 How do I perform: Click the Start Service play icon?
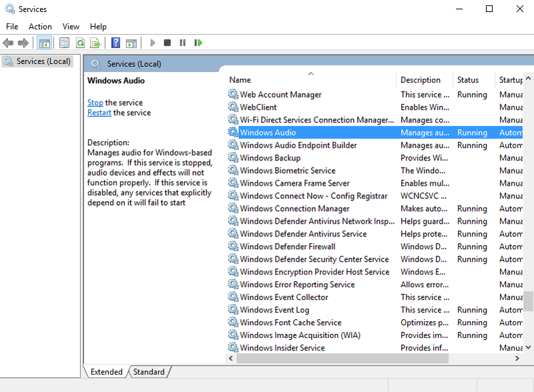click(x=153, y=43)
